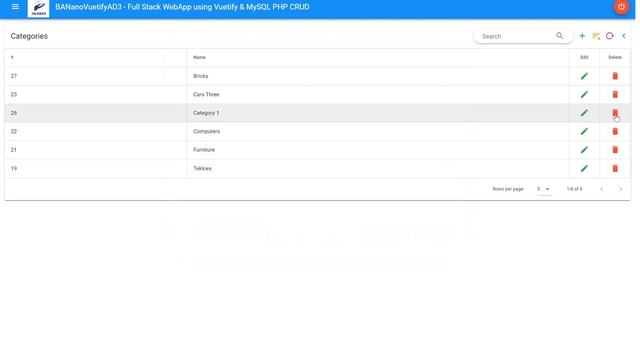Select the Computers name cell
The width and height of the screenshot is (640, 360).
coord(378,131)
